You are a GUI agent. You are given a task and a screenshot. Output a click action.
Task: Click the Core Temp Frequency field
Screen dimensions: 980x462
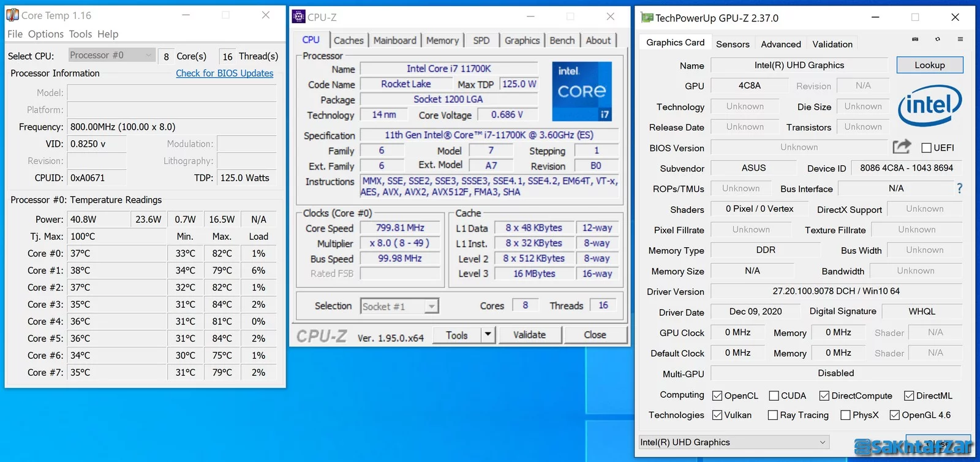[x=171, y=127]
